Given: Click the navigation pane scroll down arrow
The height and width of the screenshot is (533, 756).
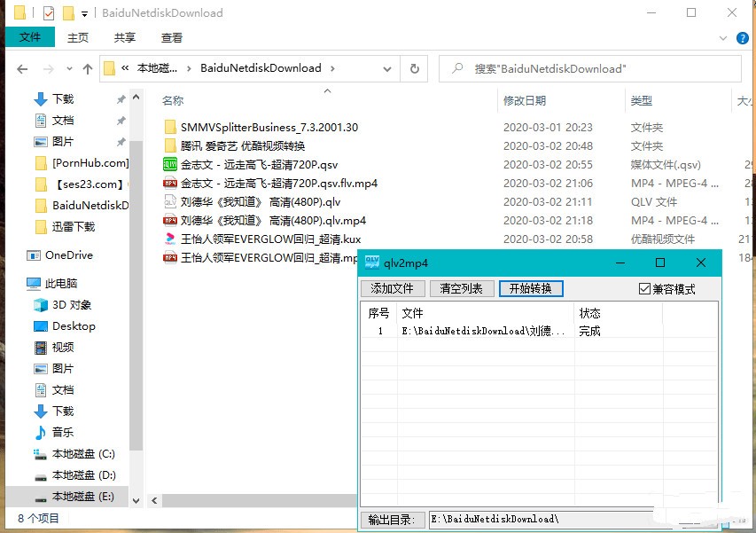Looking at the screenshot, I should pyautogui.click(x=136, y=501).
